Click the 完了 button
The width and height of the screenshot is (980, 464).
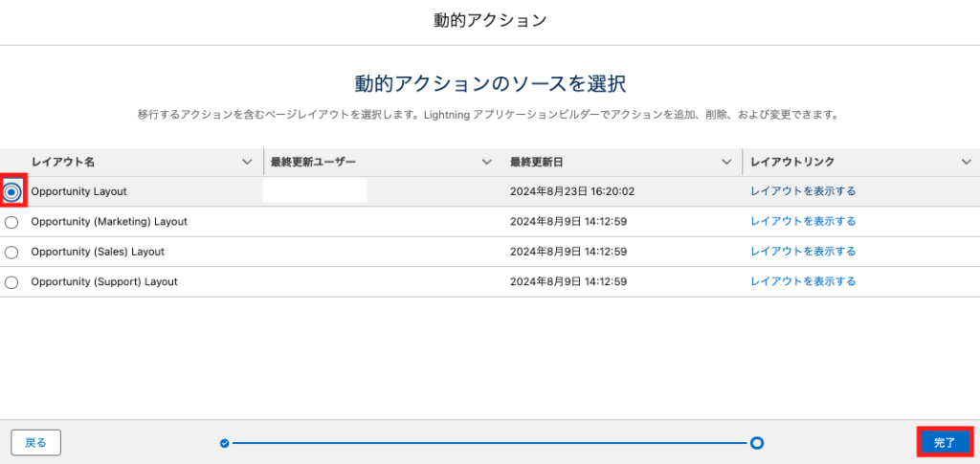coord(945,443)
